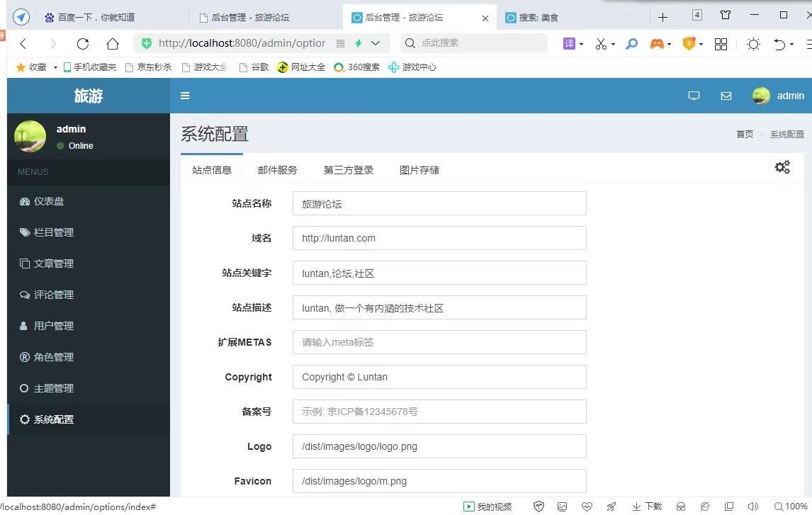This screenshot has height=515, width=812.
Task: Click the 扩展METAS input field
Action: (439, 342)
